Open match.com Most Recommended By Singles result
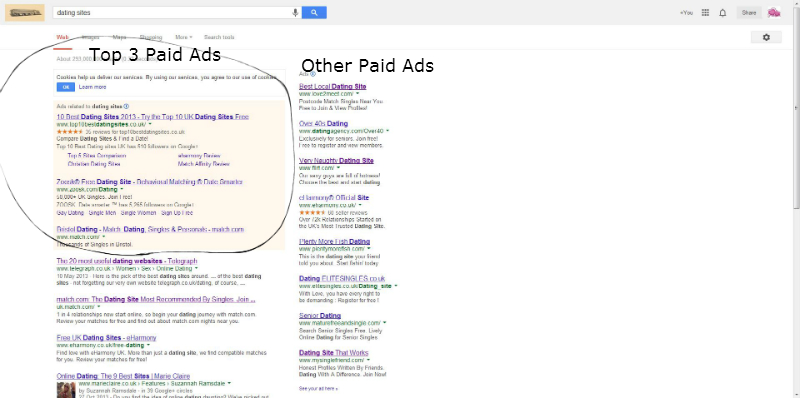This screenshot has height=398, width=800. pyautogui.click(x=156, y=300)
